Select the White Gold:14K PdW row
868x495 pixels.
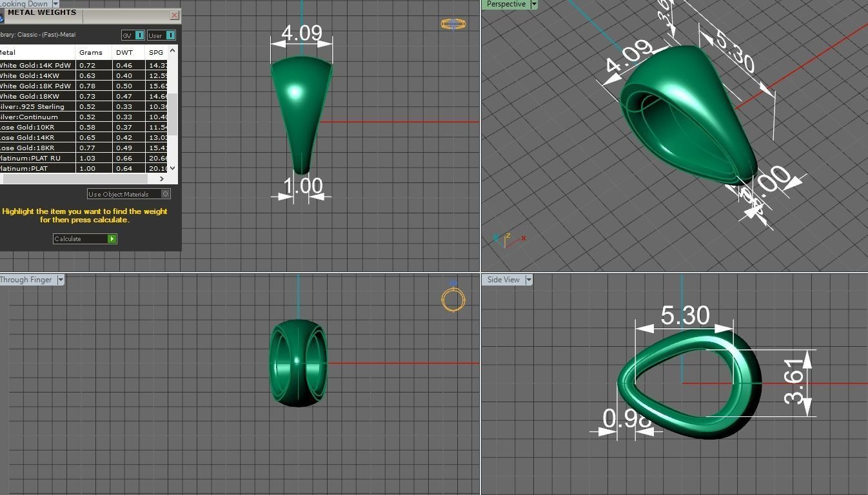tap(84, 65)
